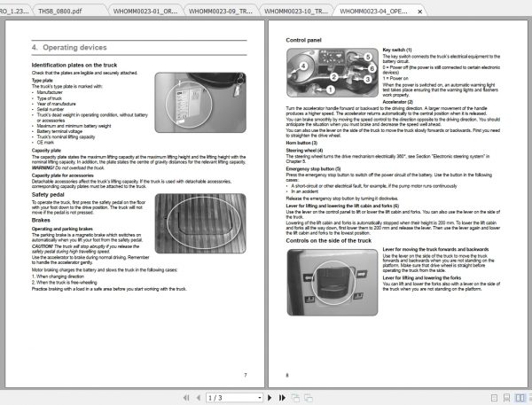The image size is (532, 405).
Task: Click 'Controls on the side of the truck'
Action: point(329,240)
